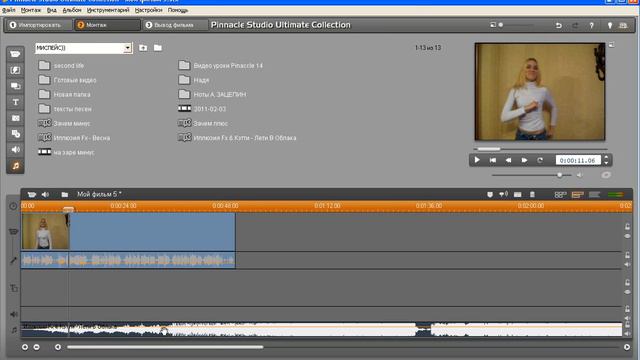Image resolution: width=640 pixels, height=360 pixels.
Task: Click the fast rewind button
Action: [x=509, y=160]
